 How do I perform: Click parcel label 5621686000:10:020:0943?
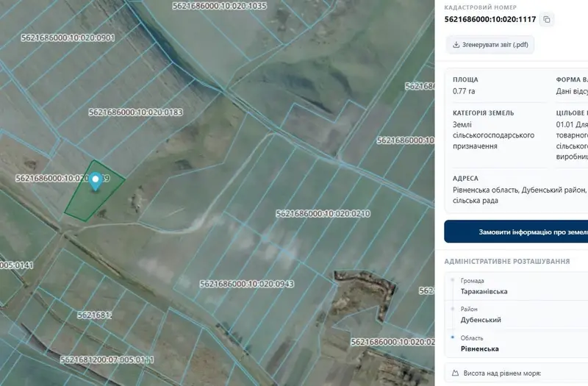pyautogui.click(x=247, y=284)
